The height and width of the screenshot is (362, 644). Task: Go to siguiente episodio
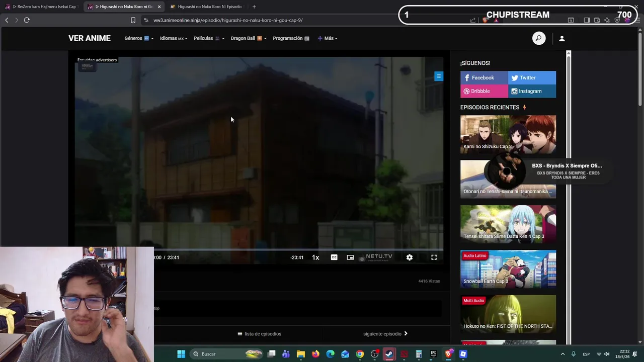pyautogui.click(x=385, y=334)
